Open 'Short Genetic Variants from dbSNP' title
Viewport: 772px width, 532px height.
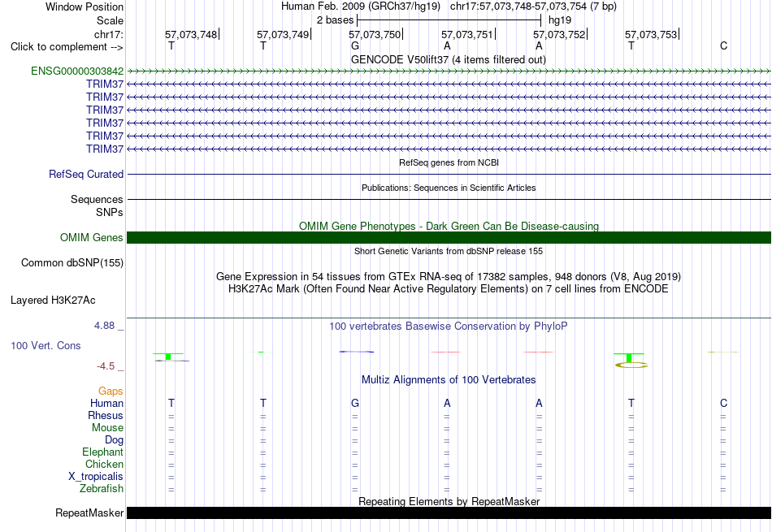point(449,251)
